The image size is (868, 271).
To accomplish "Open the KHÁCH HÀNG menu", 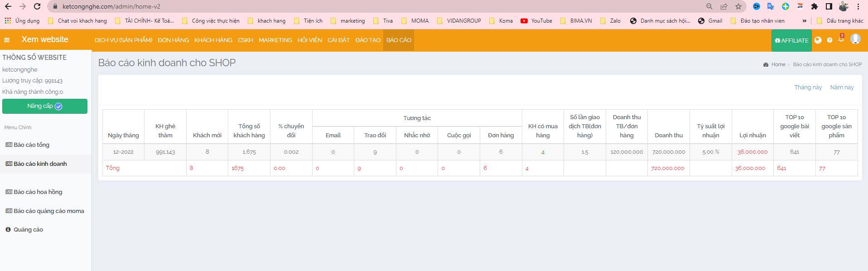I will 213,40.
